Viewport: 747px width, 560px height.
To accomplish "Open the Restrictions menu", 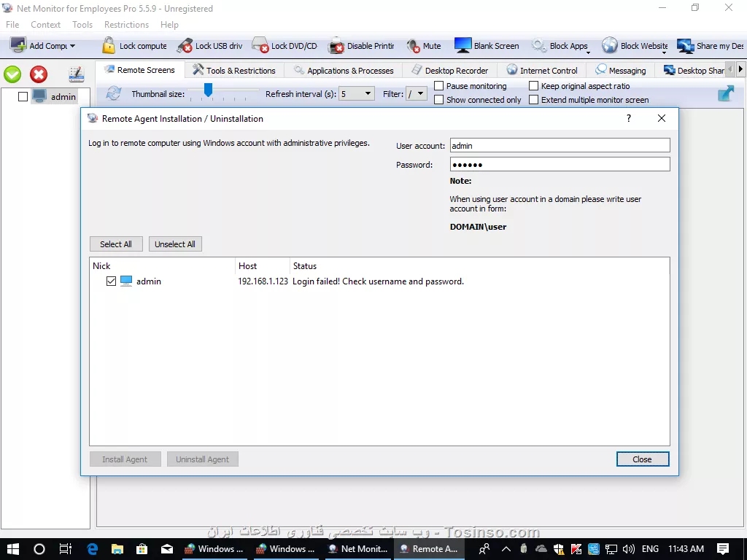I will (126, 25).
